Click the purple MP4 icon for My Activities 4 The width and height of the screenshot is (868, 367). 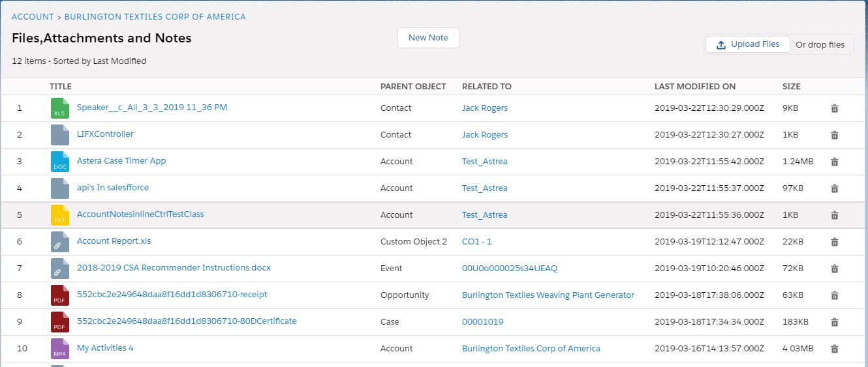coord(59,349)
